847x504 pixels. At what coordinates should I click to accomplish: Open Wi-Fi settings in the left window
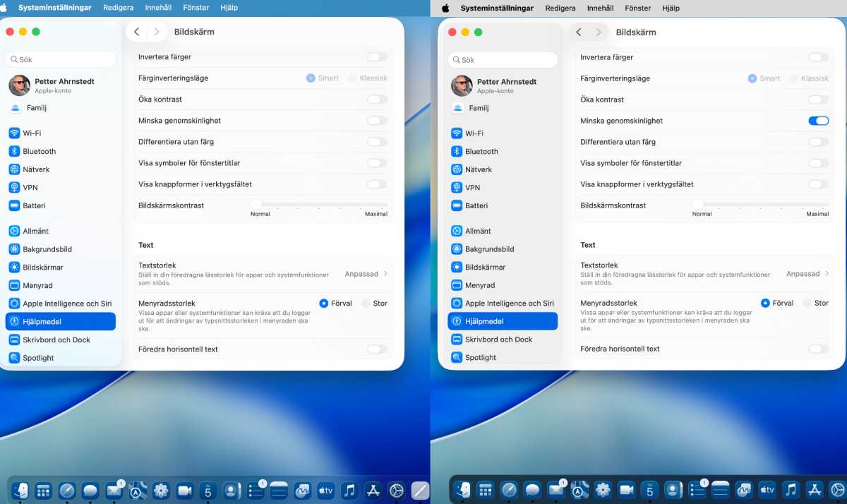click(x=32, y=133)
